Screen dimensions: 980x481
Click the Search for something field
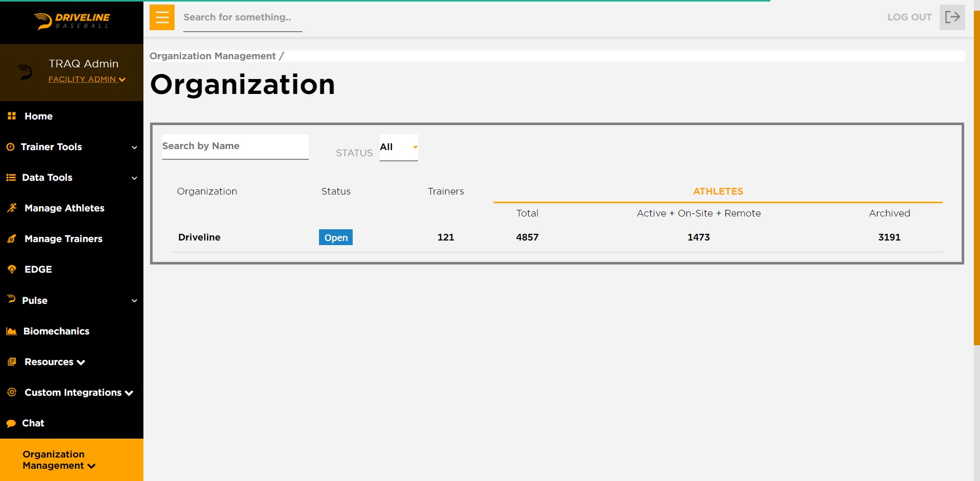pyautogui.click(x=242, y=18)
